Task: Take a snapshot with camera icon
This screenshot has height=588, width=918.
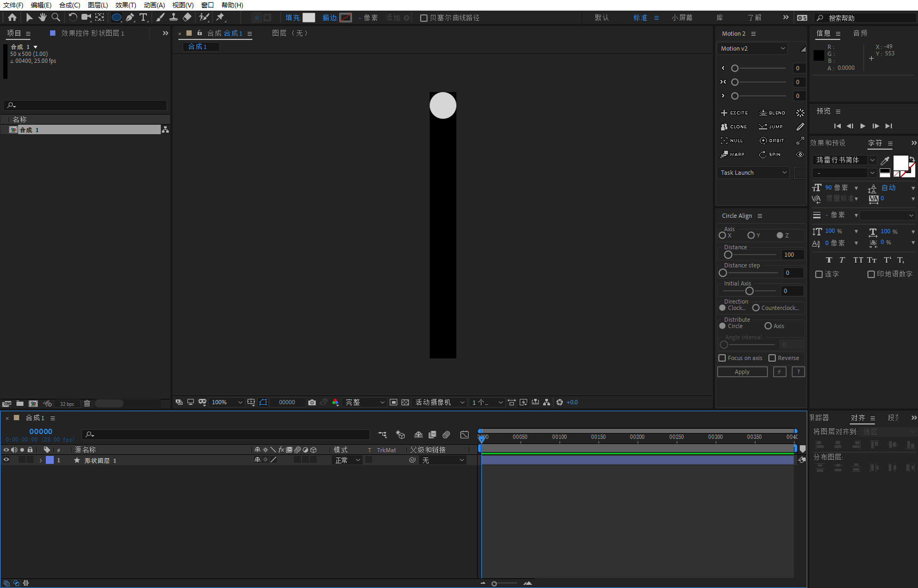Action: pyautogui.click(x=312, y=402)
